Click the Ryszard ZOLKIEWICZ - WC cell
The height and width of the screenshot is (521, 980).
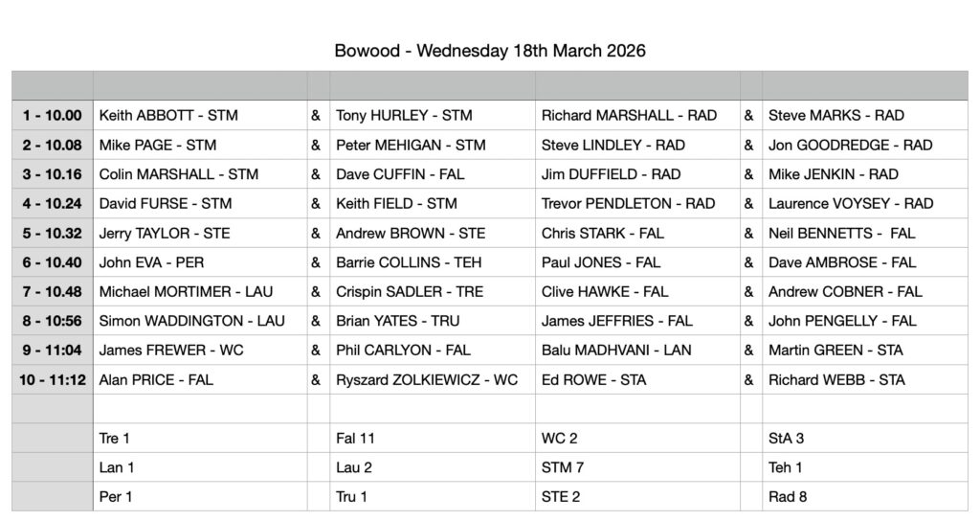coord(427,379)
